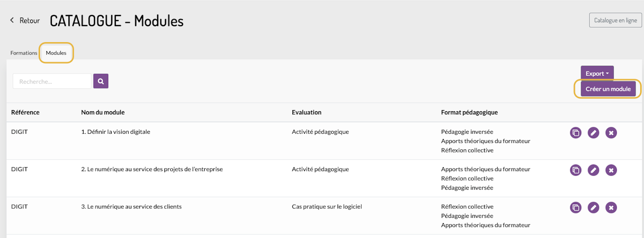Image resolution: width=644 pixels, height=238 pixels.
Task: Click the purple search magnifier button
Action: [x=101, y=81]
